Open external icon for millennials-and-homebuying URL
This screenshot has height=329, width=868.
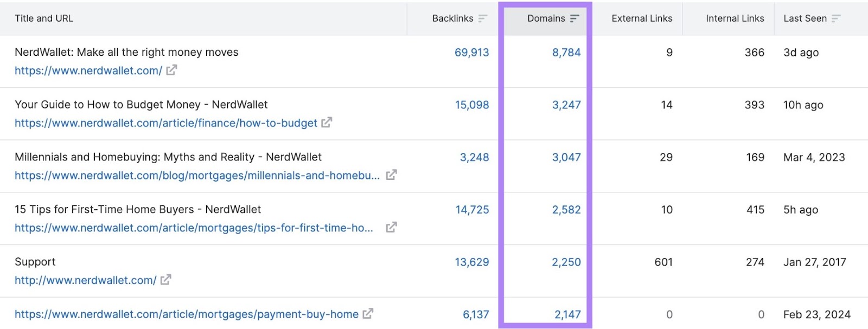point(391,175)
